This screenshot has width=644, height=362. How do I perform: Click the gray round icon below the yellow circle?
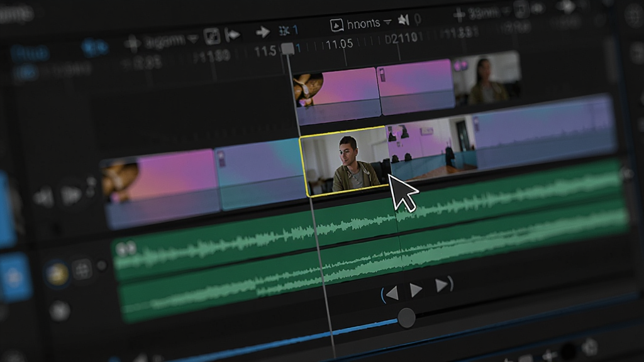click(60, 310)
